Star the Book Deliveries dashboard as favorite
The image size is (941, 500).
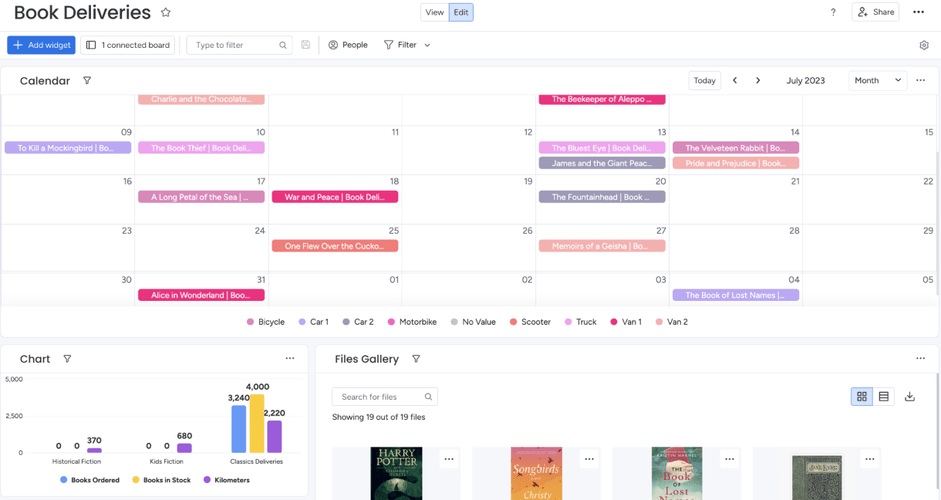(x=166, y=13)
